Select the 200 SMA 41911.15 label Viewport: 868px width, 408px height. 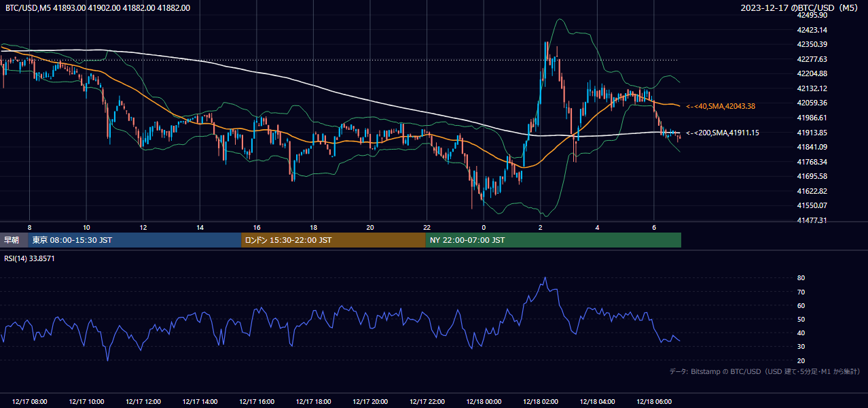tap(723, 133)
